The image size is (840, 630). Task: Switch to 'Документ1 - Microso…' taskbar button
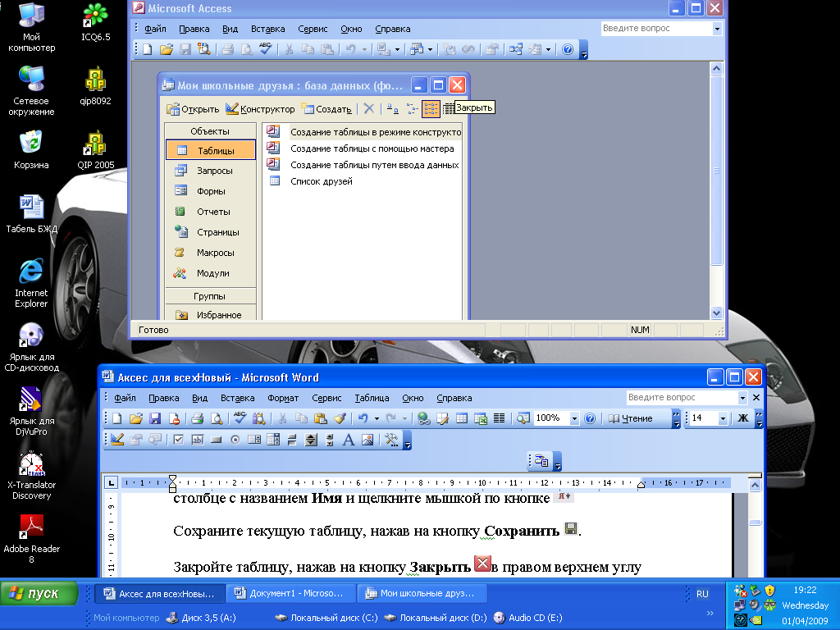coord(292,594)
